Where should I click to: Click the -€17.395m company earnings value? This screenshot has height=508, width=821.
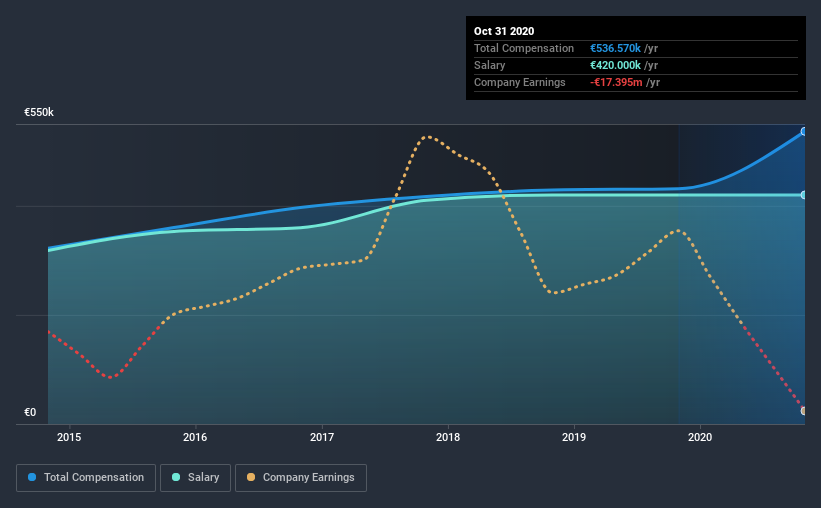616,82
